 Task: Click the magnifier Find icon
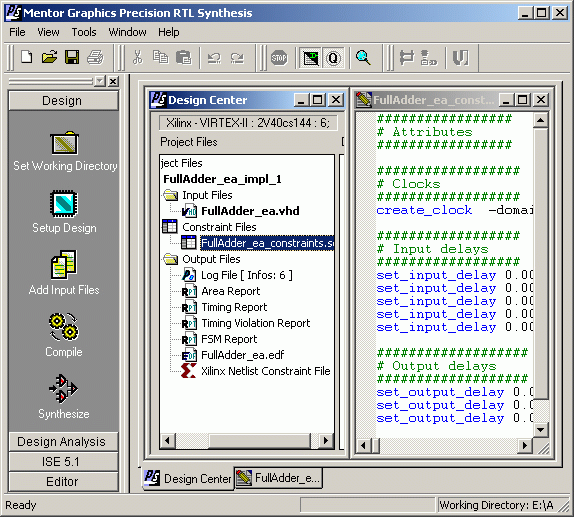[x=363, y=57]
